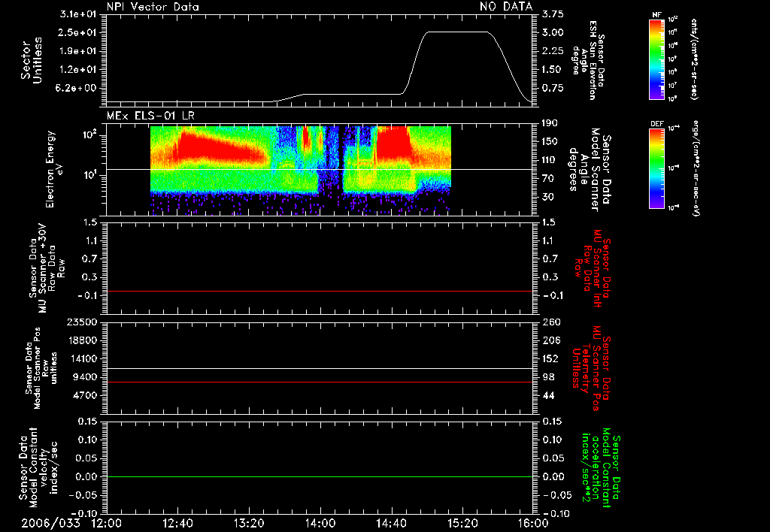Screen dimensions: 770x532
Task: Click the "9400" scanner position tick label
Action: click(x=85, y=377)
